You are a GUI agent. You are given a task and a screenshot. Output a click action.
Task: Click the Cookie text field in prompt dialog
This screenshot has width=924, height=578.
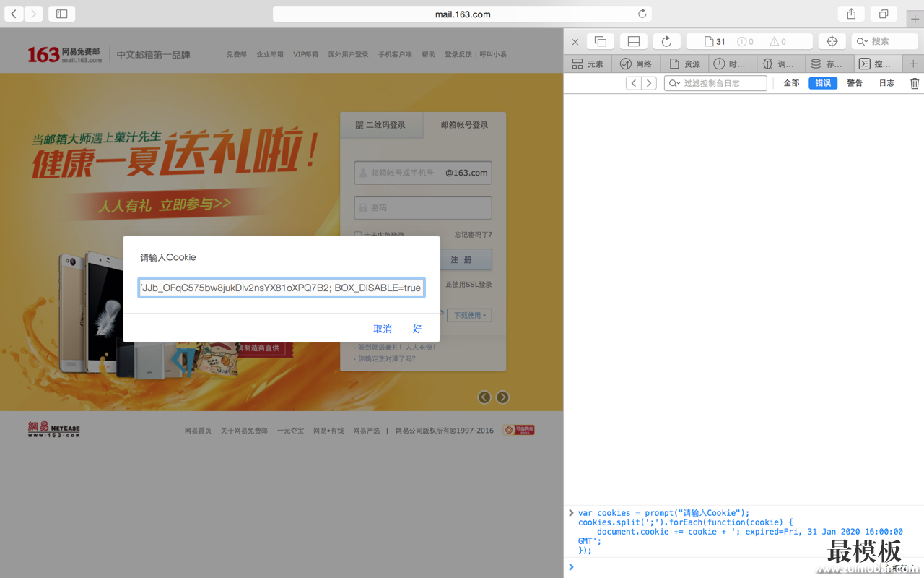coord(281,288)
